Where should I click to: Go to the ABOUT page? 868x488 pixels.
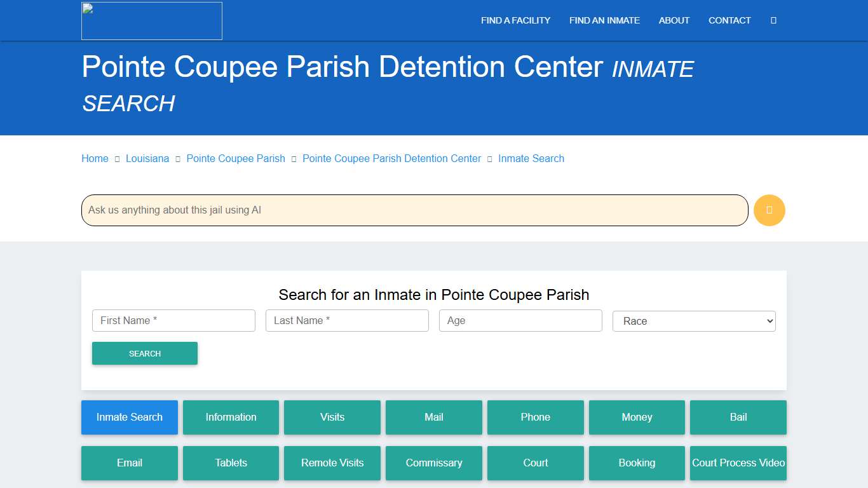click(674, 20)
